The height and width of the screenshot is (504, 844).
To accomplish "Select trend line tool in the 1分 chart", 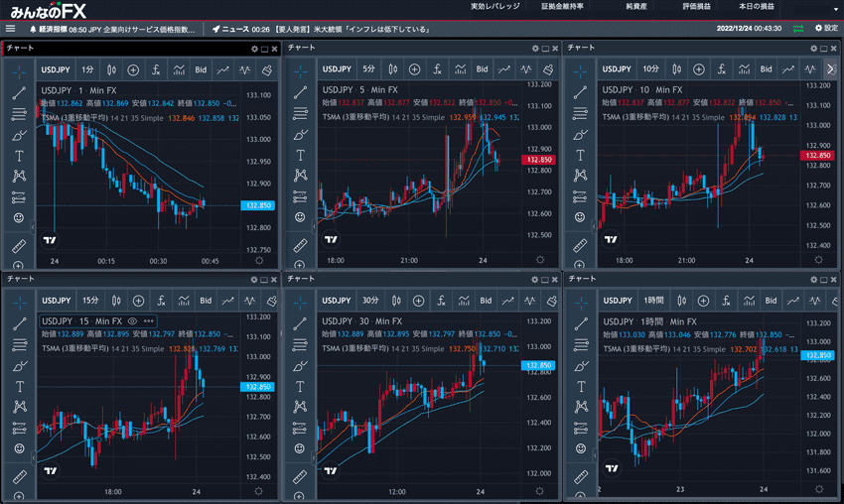I will tap(19, 92).
